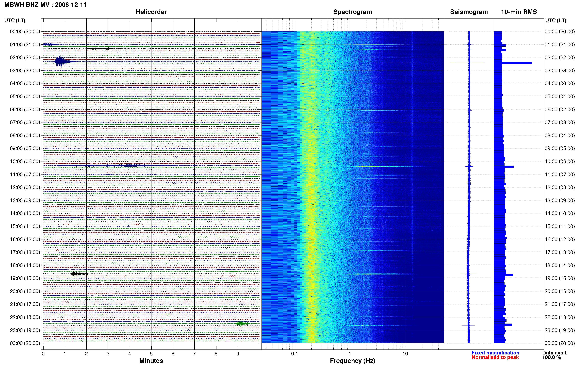
Task: Click '12:00 (08:00)' on helicorder time axis
Action: tap(25, 187)
